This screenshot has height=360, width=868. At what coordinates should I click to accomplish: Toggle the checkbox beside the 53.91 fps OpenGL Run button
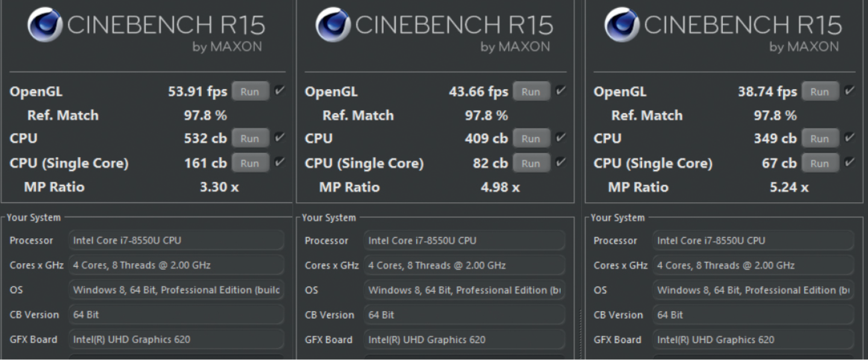[279, 91]
